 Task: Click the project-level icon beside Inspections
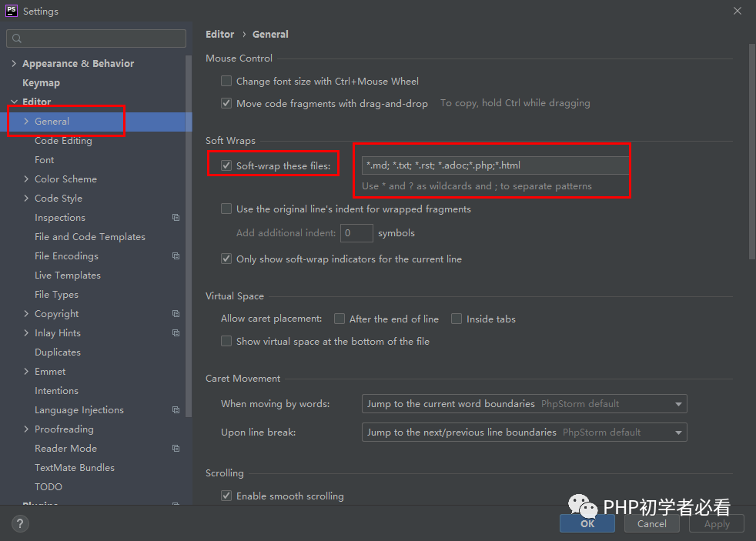pyautogui.click(x=176, y=218)
